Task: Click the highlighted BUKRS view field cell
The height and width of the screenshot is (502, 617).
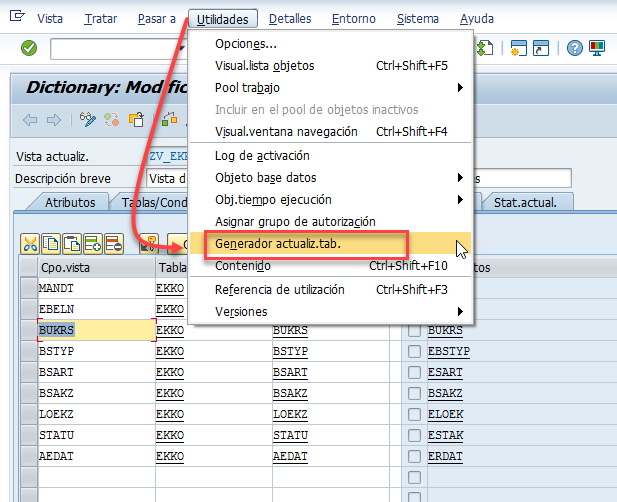Action: click(x=97, y=330)
